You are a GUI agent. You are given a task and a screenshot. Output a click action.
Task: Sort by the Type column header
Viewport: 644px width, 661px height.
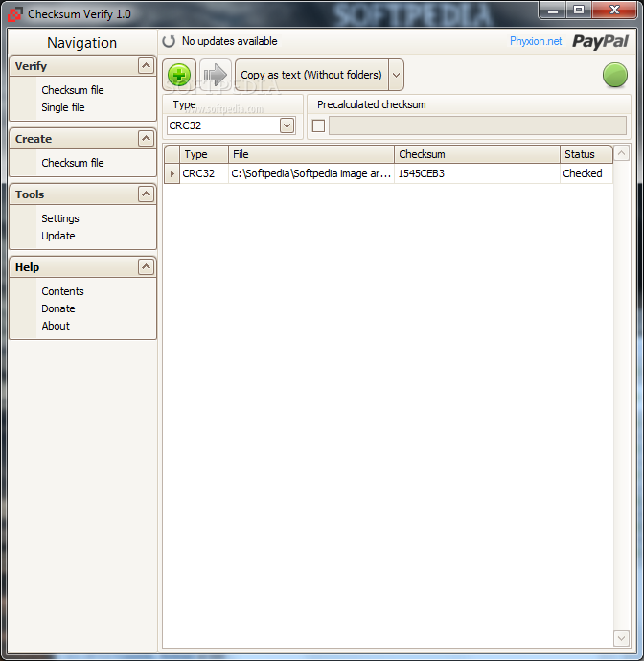(204, 154)
